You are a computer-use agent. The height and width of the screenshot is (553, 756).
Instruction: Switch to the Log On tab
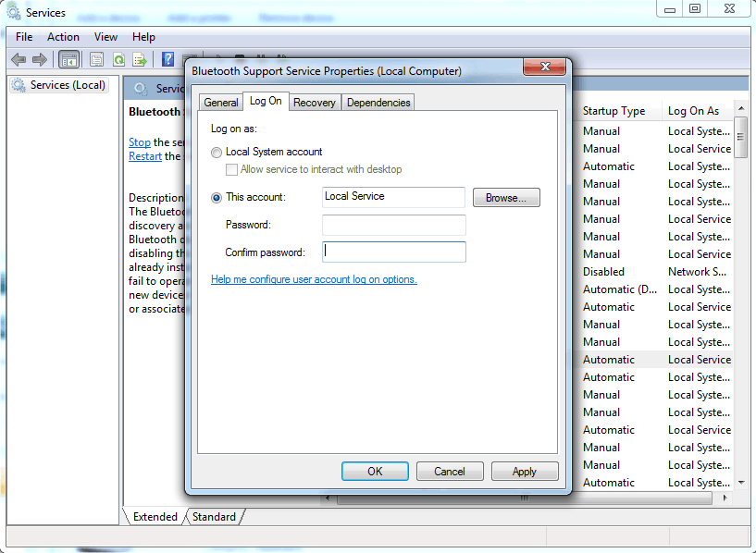pyautogui.click(x=266, y=101)
